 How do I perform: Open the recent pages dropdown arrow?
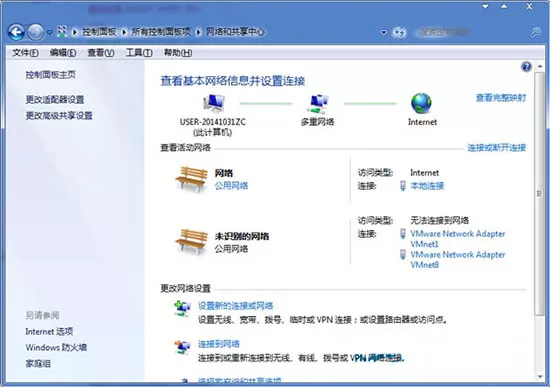point(49,33)
